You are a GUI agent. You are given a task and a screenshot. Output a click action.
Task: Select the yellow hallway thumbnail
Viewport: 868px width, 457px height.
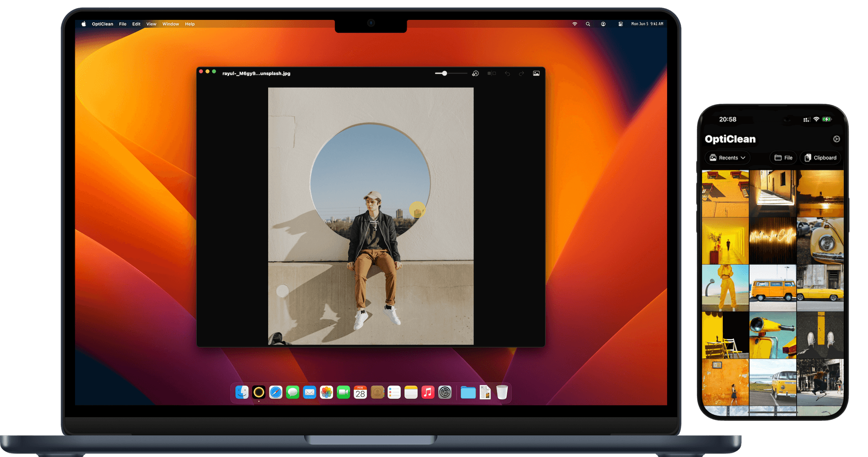coord(725,241)
